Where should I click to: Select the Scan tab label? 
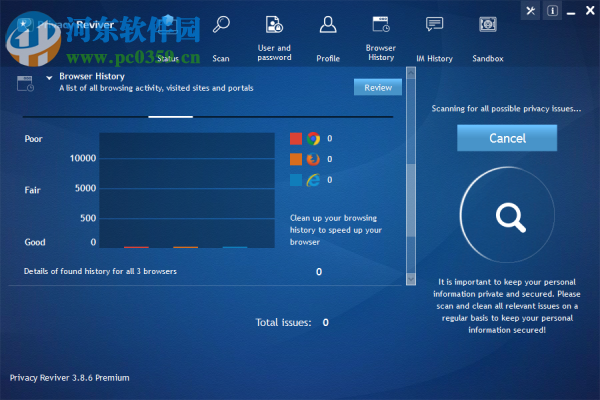coord(221,59)
